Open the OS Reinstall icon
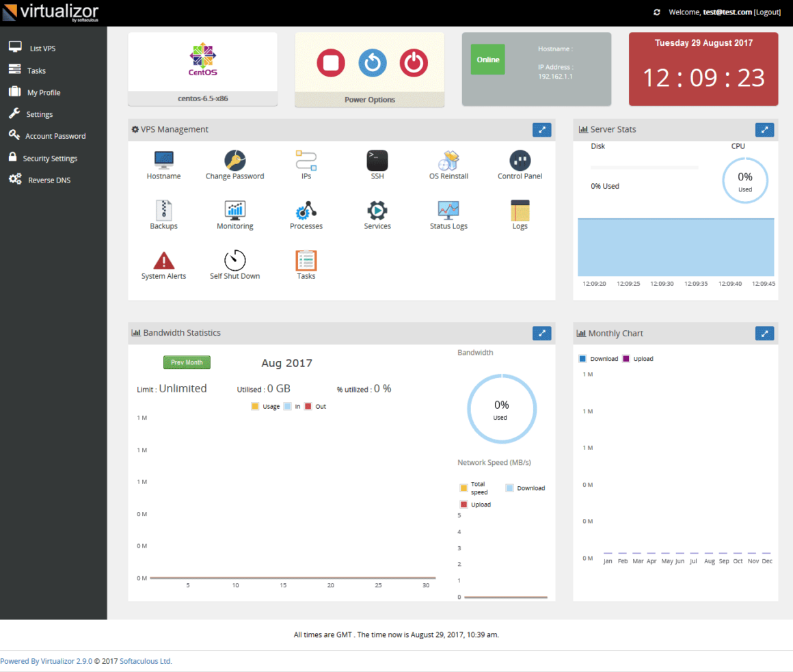 (448, 160)
